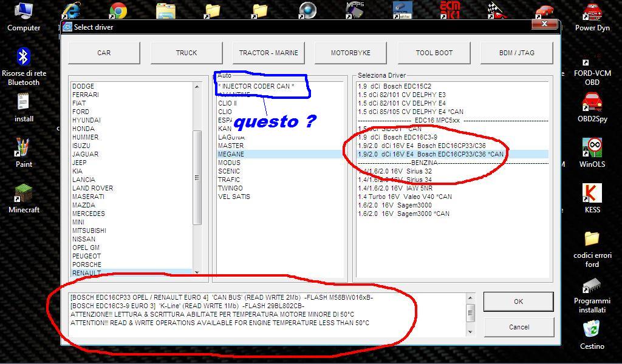This screenshot has height=364, width=622.
Task: Open the Cestino recycle bin
Action: pos(592,335)
